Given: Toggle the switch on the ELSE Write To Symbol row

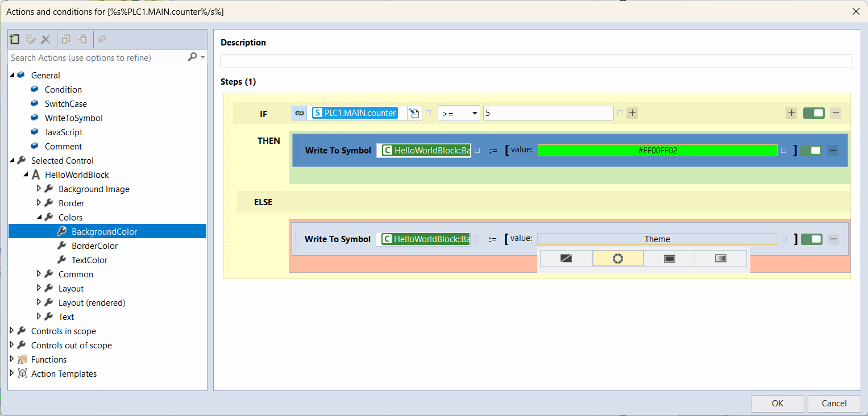Looking at the screenshot, I should tap(811, 239).
